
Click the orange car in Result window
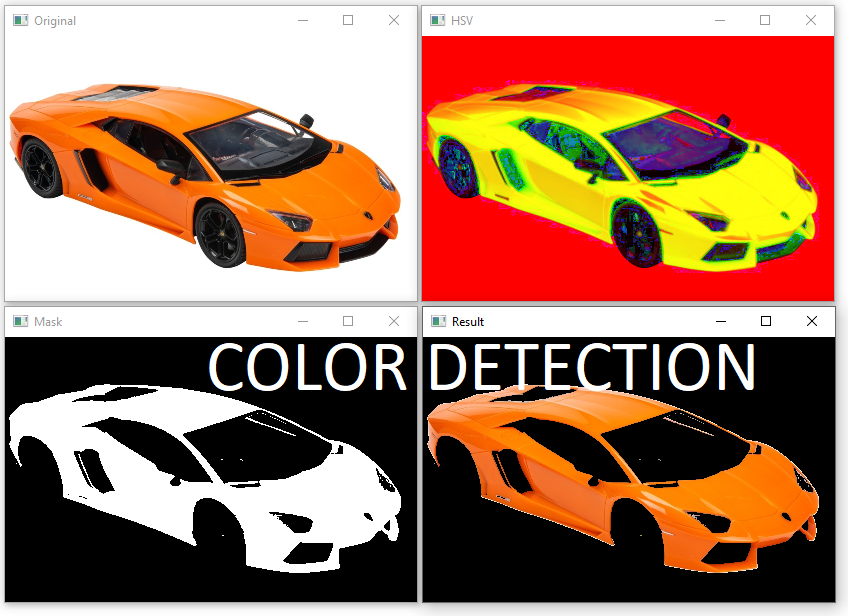coord(623,478)
